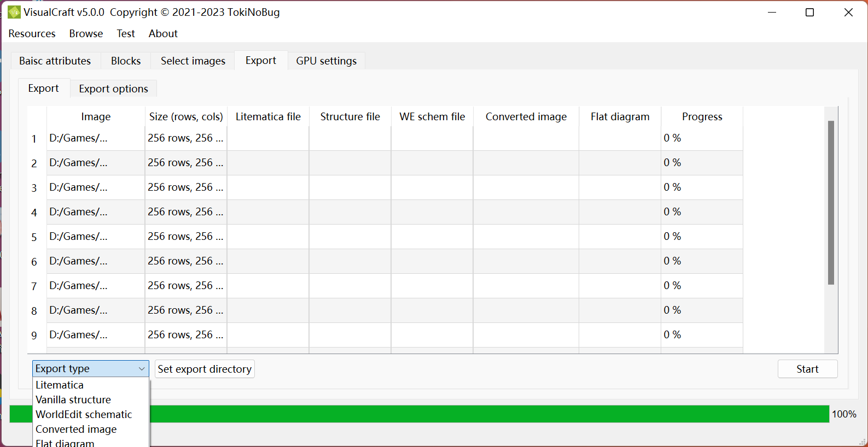Choose Litematica from export type list
The height and width of the screenshot is (447, 868).
point(60,385)
